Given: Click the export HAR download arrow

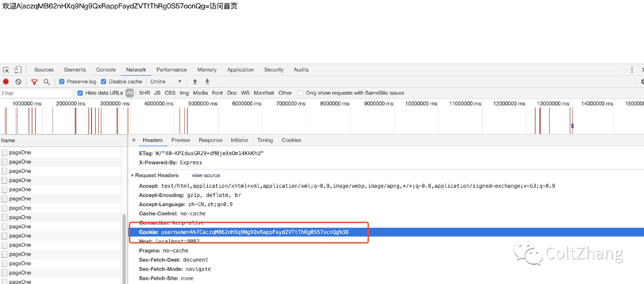Looking at the screenshot, I should tap(207, 82).
